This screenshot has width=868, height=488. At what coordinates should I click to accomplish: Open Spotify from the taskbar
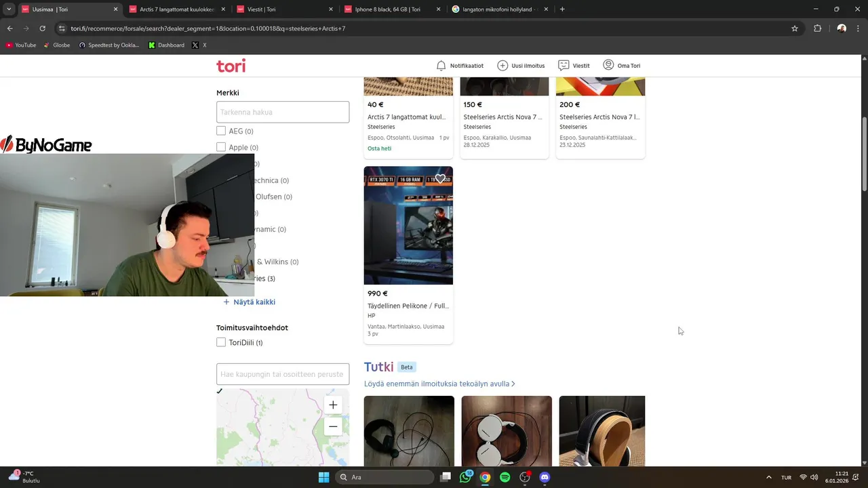(x=505, y=477)
